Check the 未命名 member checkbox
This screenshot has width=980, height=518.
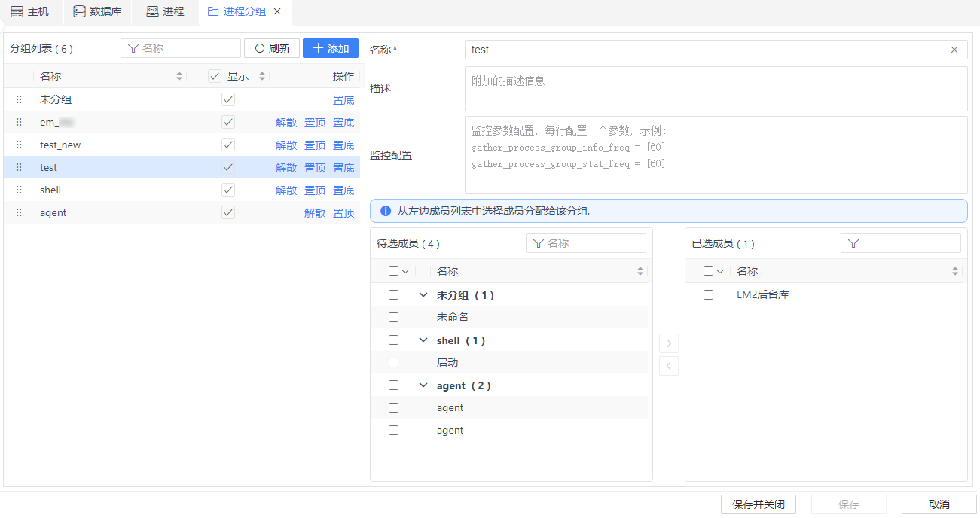393,317
